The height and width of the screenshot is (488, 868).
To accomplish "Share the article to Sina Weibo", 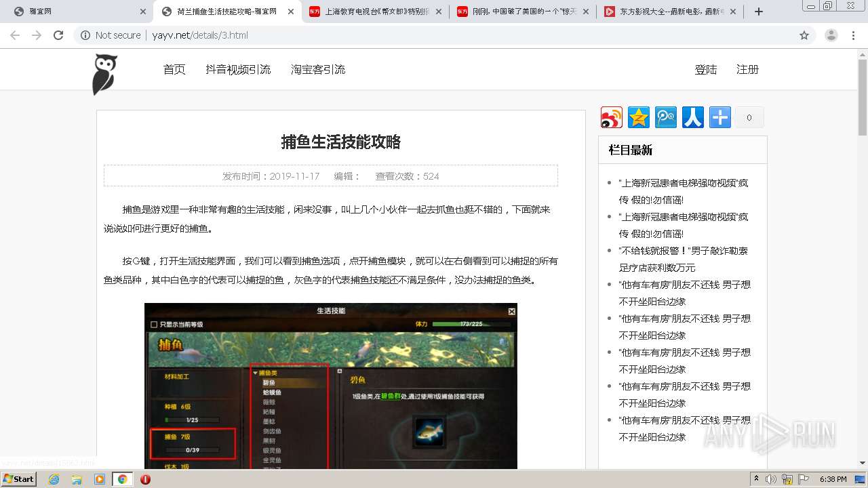I will [x=612, y=117].
